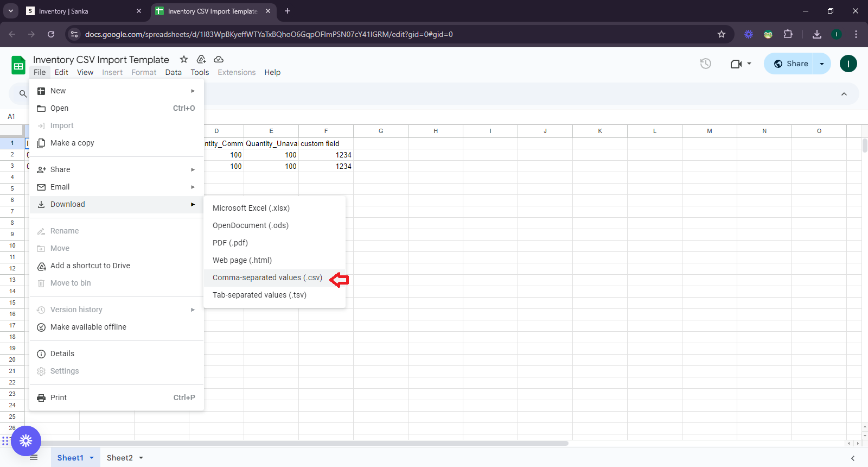868x467 pixels.
Task: Toggle Make available offline
Action: 88,327
